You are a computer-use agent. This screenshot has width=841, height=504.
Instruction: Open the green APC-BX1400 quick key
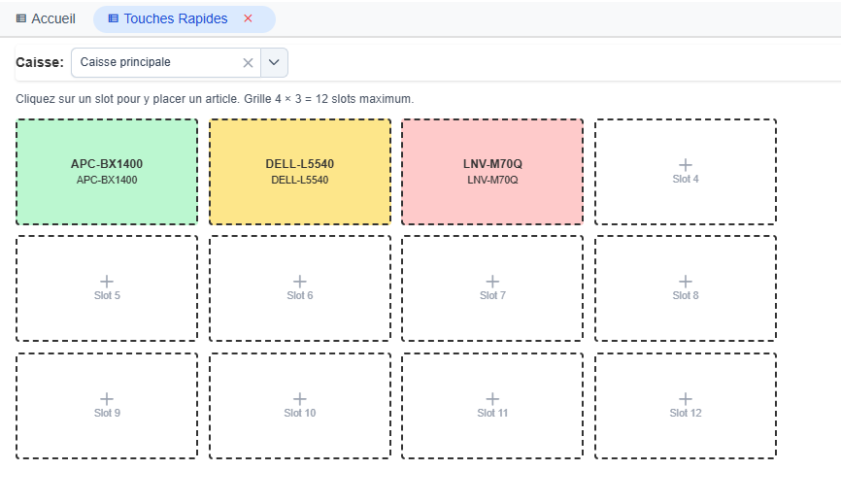pyautogui.click(x=107, y=172)
